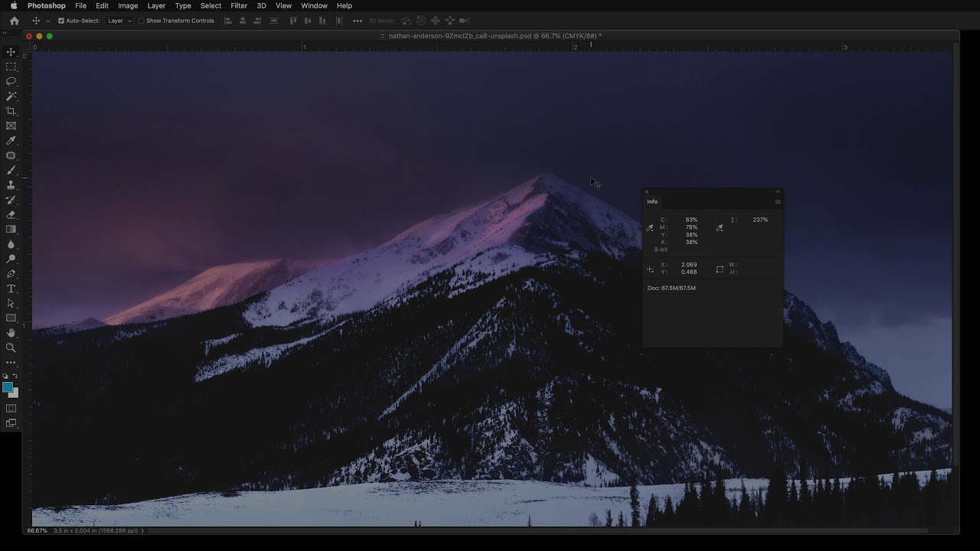Open the Auto-Select Layer dropdown
The width and height of the screenshot is (980, 551).
click(119, 21)
